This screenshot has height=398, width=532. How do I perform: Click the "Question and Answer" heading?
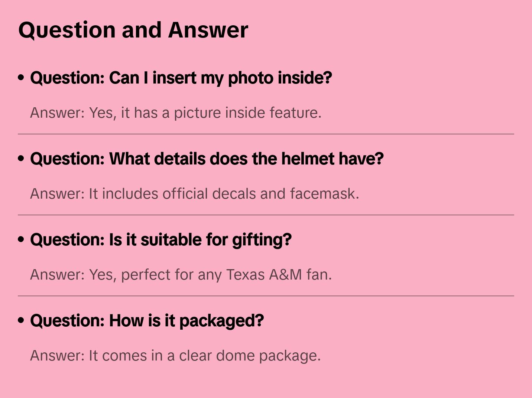[x=133, y=30]
